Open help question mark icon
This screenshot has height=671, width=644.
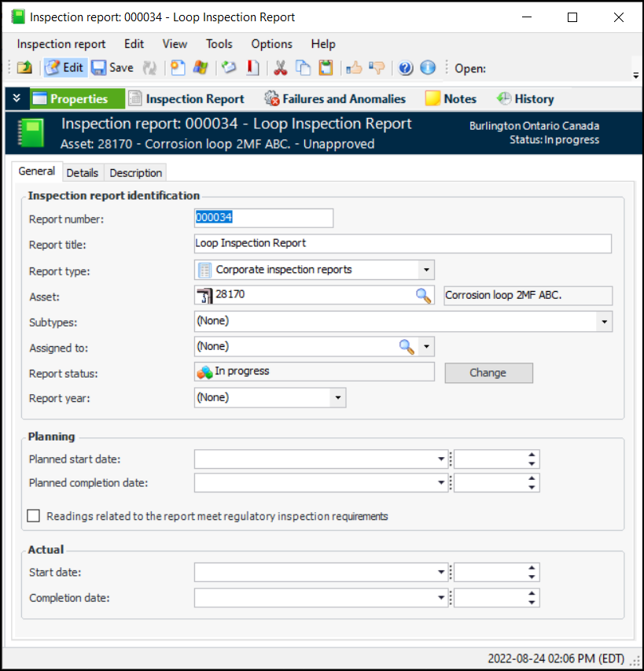(x=406, y=68)
